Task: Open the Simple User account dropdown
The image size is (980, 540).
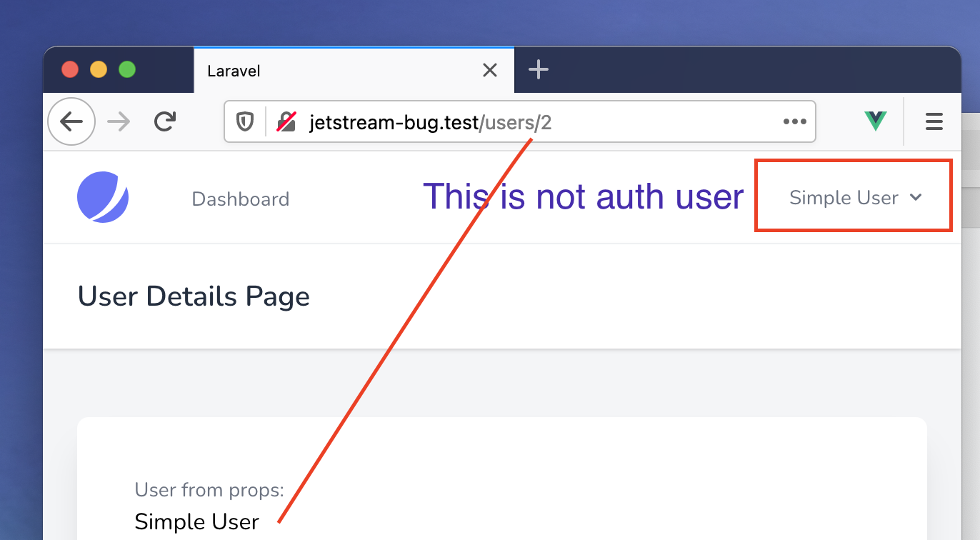Action: click(843, 198)
